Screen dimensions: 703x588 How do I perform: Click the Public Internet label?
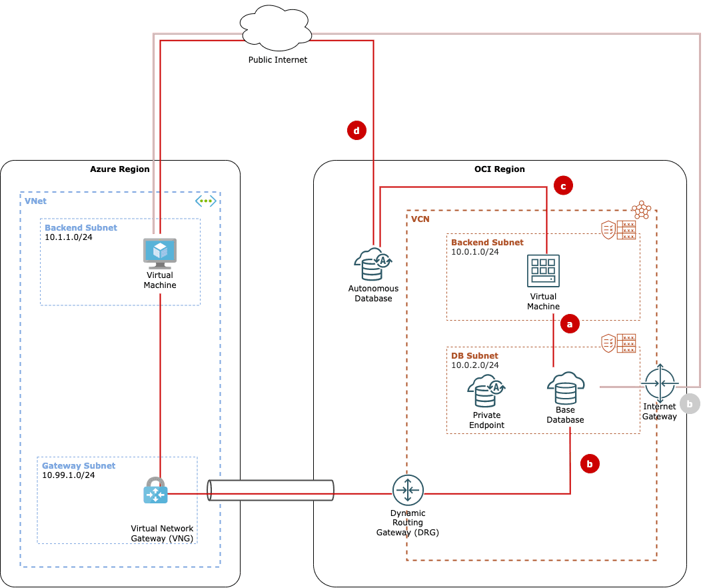(x=277, y=59)
